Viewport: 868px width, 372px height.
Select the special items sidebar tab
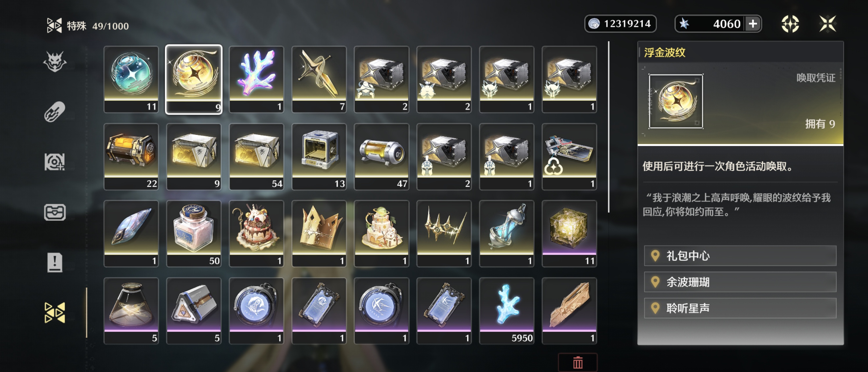pyautogui.click(x=55, y=312)
